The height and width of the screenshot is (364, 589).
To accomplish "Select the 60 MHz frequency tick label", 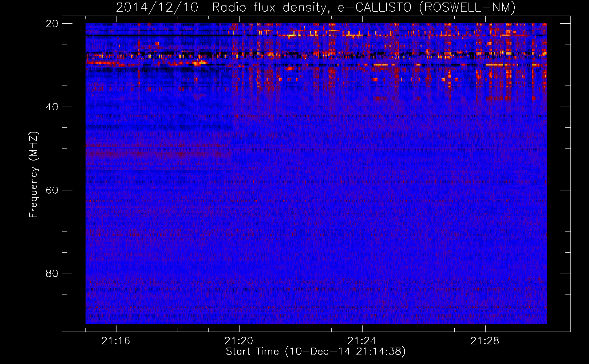I will pos(52,190).
